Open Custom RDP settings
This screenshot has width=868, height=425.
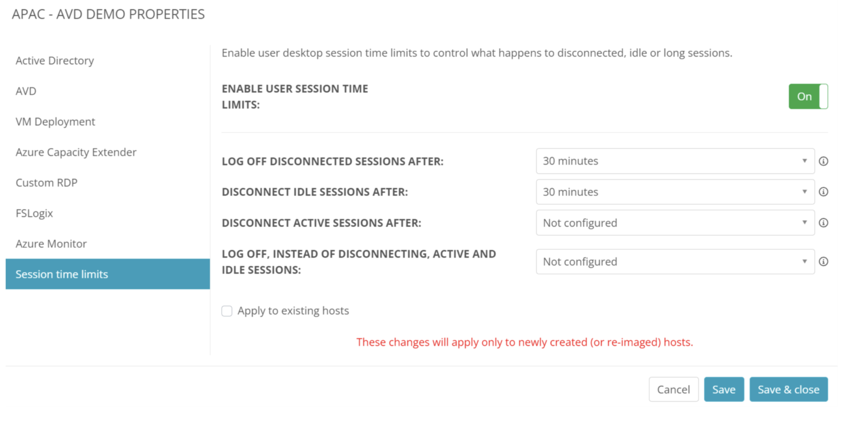46,183
